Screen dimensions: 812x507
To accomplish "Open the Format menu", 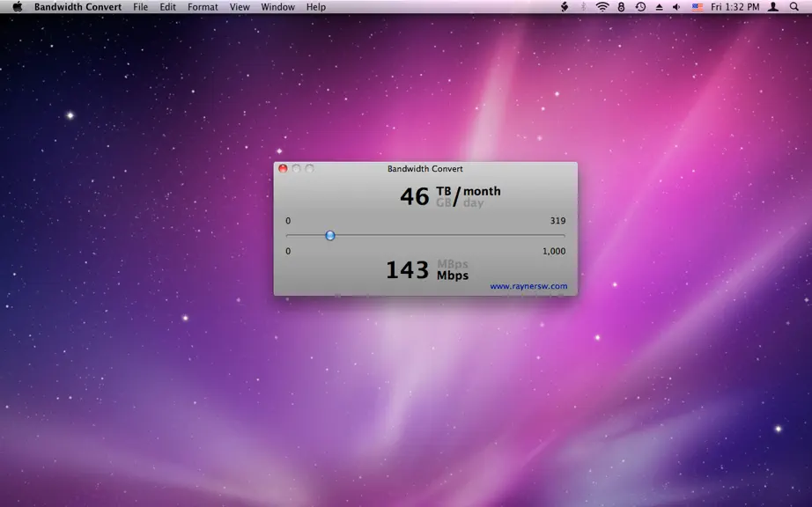I will [203, 7].
